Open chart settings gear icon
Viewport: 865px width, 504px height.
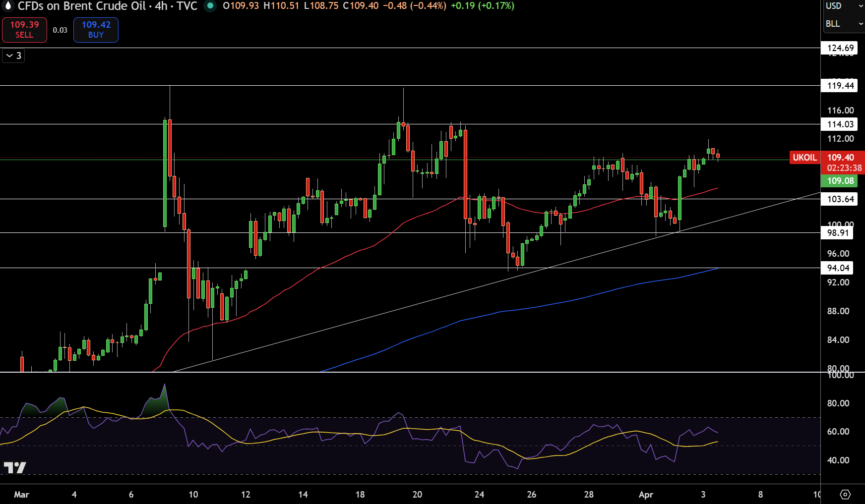(845, 495)
